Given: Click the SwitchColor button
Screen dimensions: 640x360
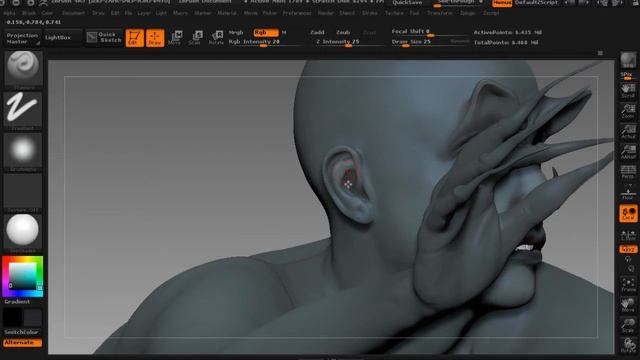Looking at the screenshot, I should click(x=22, y=332).
